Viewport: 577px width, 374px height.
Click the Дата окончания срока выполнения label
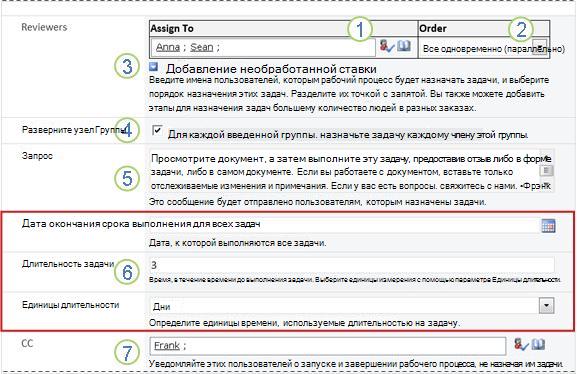pyautogui.click(x=141, y=223)
